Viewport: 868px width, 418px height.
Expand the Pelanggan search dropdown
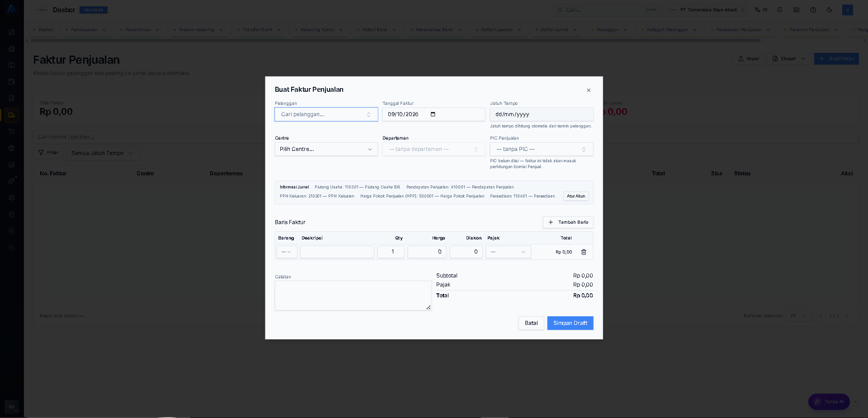coord(326,114)
